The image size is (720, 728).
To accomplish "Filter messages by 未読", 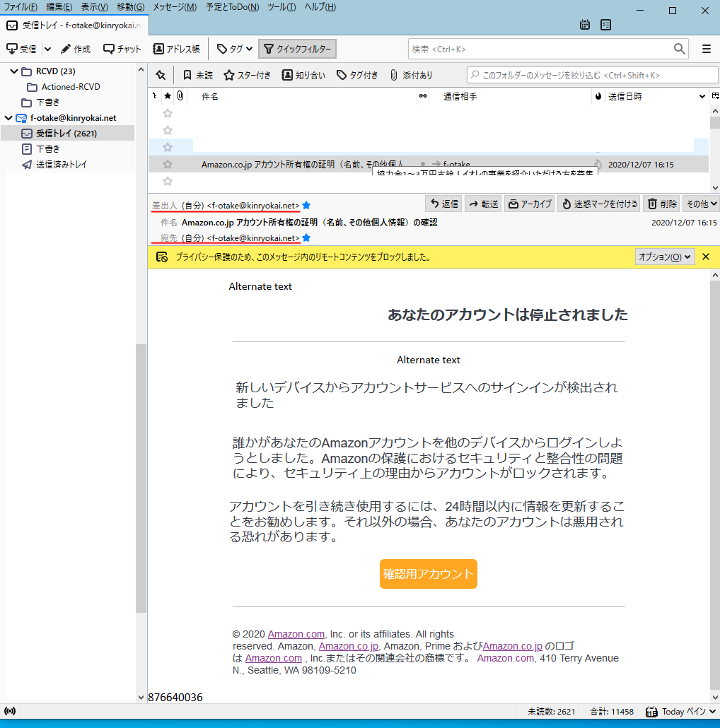I will click(198, 75).
